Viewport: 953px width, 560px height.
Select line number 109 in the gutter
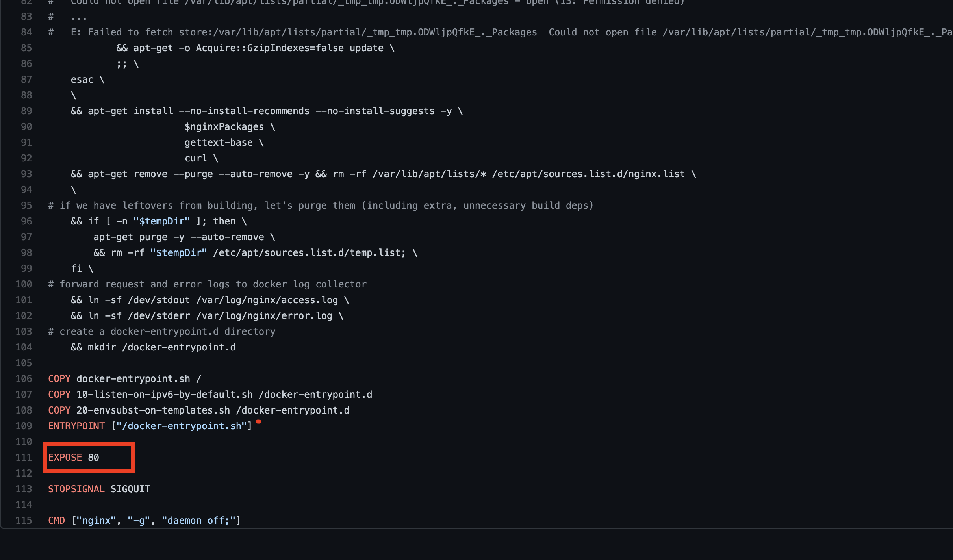(24, 426)
